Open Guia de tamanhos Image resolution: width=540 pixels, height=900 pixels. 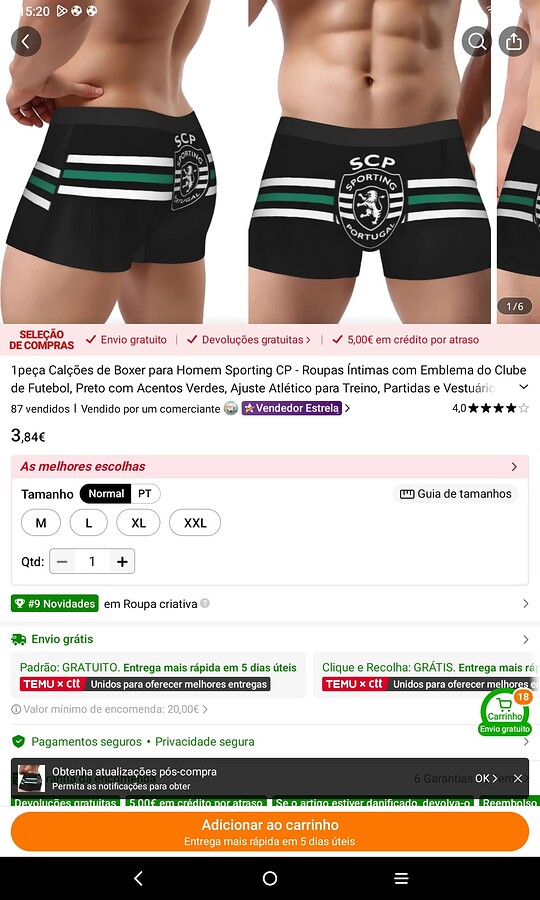point(455,494)
